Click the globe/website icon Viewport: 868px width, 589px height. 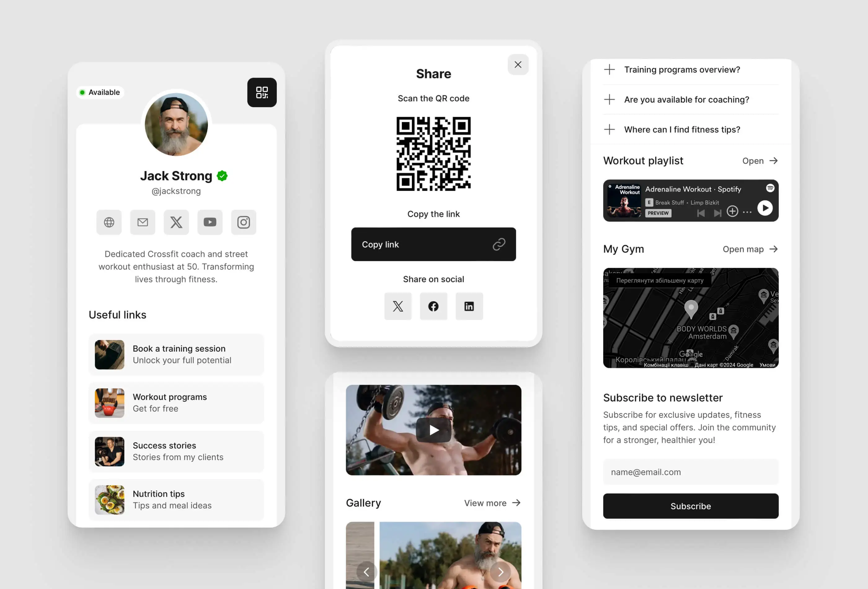point(109,222)
